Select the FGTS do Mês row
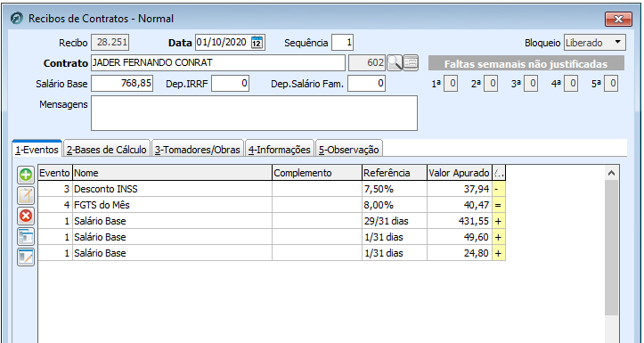 [272, 205]
